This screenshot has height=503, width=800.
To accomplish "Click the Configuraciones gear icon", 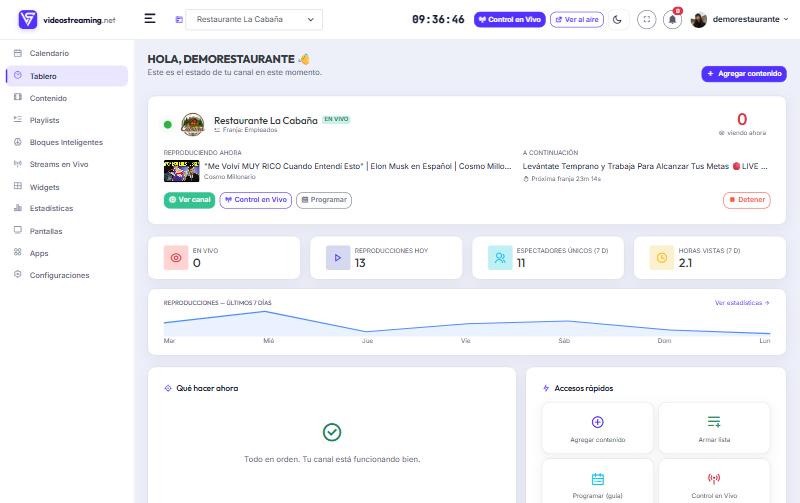I will click(18, 274).
